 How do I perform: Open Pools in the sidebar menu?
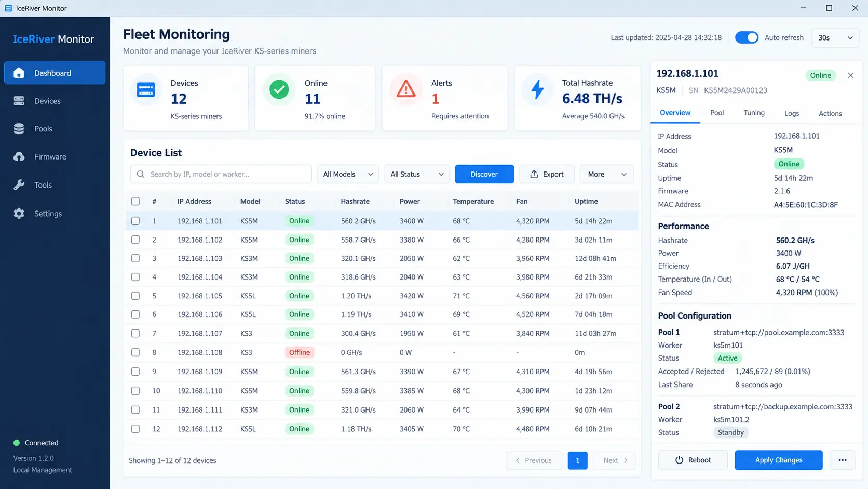tap(55, 129)
